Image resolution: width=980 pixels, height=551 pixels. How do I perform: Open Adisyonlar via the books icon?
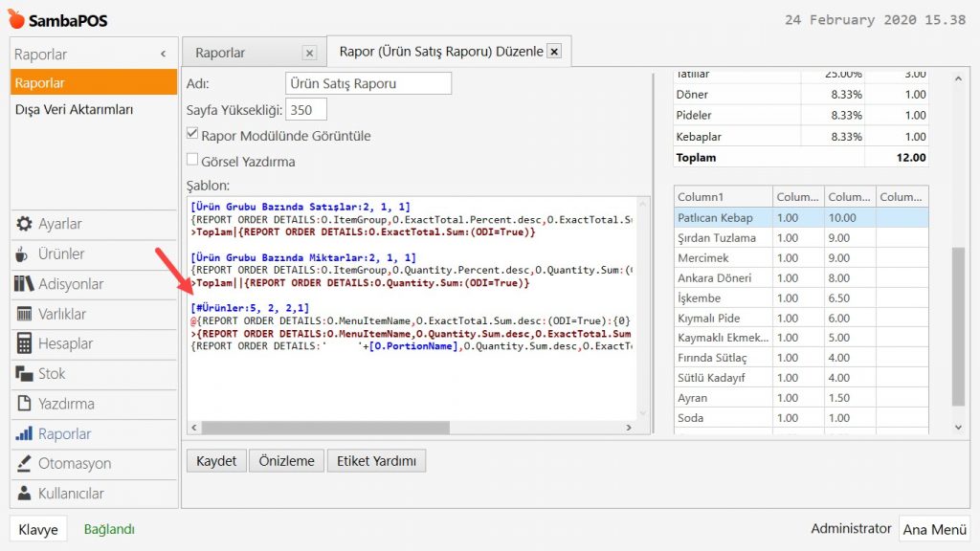tap(24, 284)
